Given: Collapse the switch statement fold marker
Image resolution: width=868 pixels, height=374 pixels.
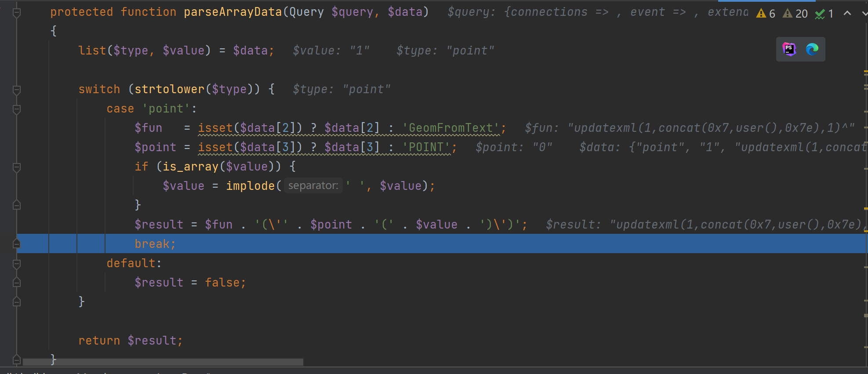Looking at the screenshot, I should [x=17, y=90].
